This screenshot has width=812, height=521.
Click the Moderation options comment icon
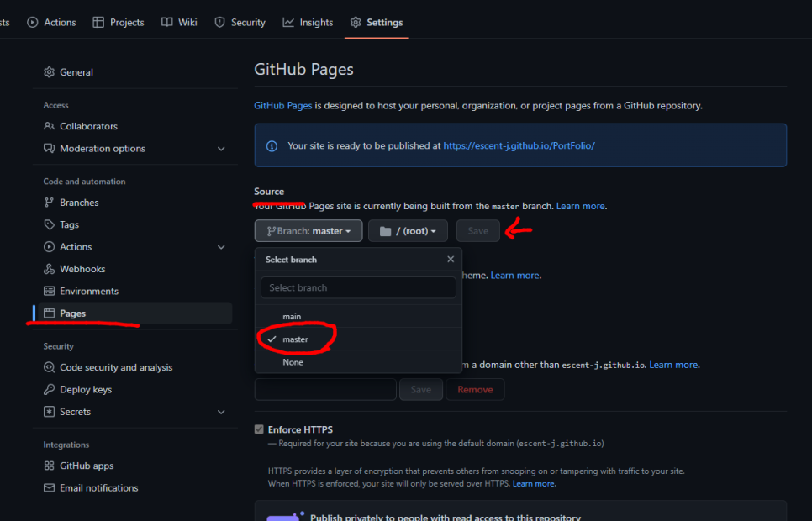(x=50, y=148)
